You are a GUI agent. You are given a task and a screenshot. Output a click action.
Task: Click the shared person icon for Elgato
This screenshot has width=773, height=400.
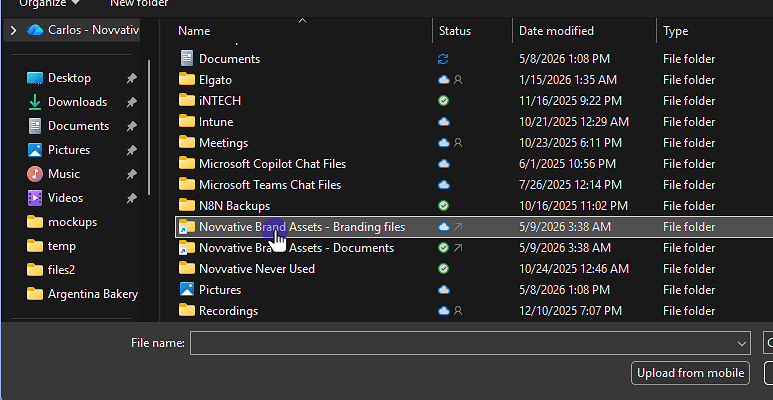point(458,80)
